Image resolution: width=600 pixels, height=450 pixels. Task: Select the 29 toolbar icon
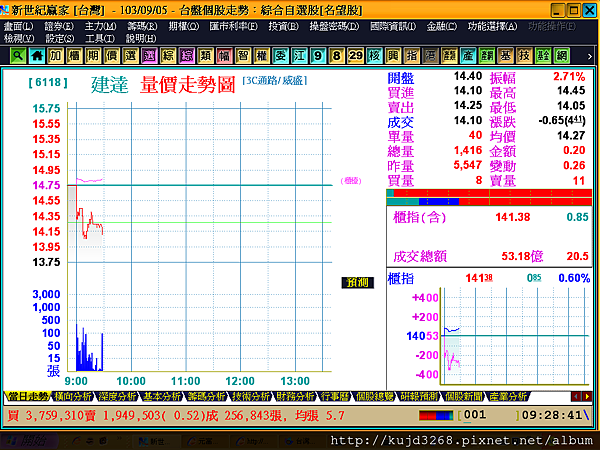[x=355, y=56]
